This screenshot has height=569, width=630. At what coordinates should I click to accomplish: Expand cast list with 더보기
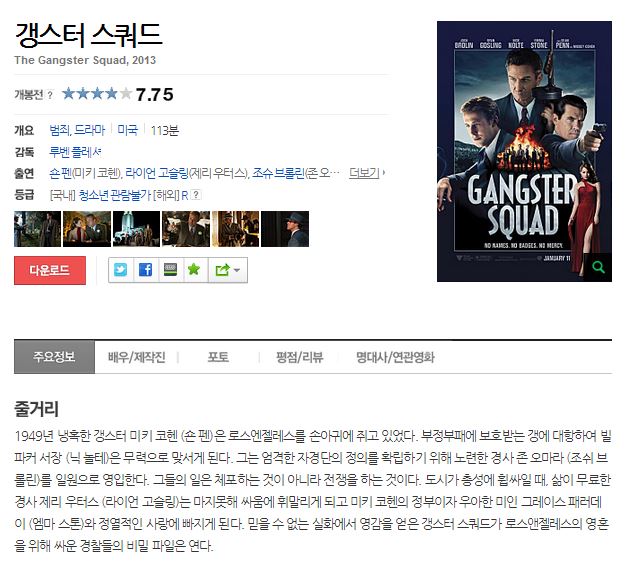[x=366, y=173]
